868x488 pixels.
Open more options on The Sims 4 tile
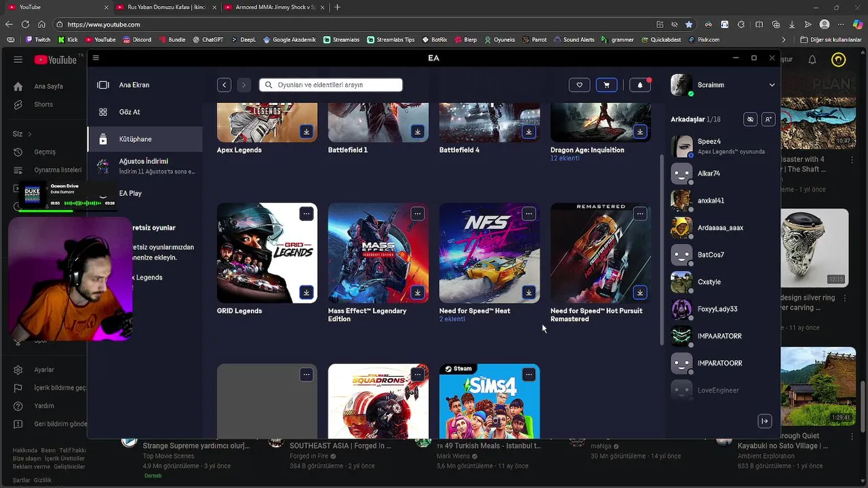tap(529, 374)
